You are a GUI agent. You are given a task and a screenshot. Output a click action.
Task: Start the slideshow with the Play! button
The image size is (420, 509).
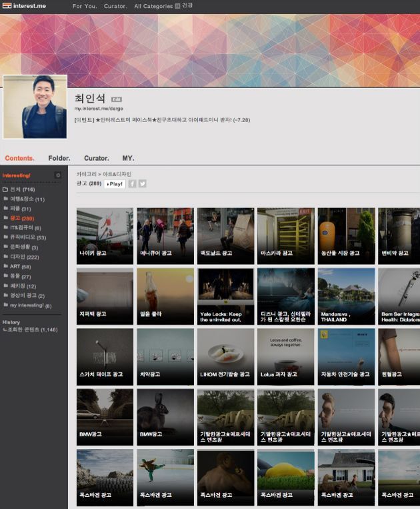tap(115, 184)
